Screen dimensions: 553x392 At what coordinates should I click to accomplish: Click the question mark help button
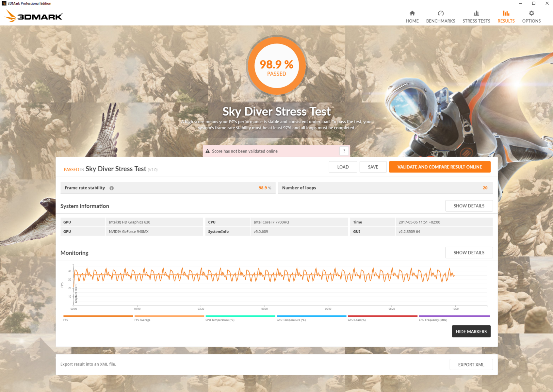344,151
